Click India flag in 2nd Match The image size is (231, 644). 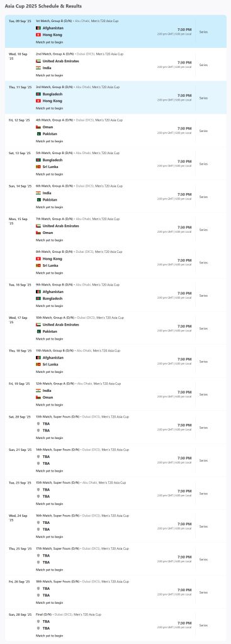tap(38, 68)
